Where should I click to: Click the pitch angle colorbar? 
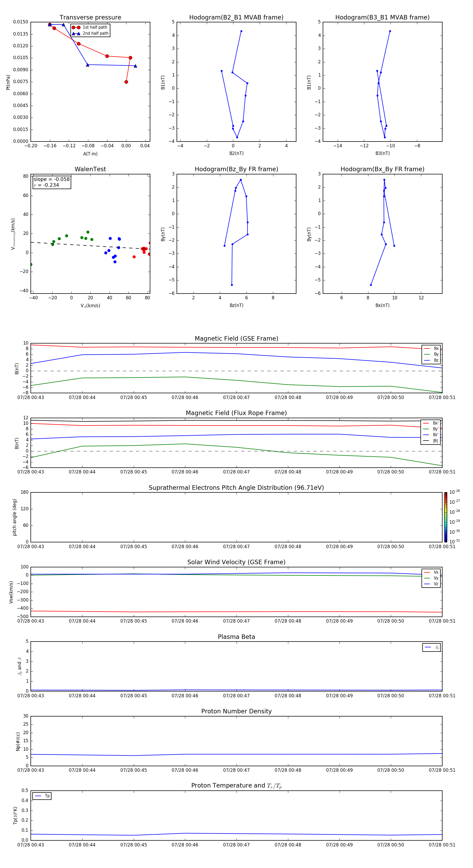[446, 517]
